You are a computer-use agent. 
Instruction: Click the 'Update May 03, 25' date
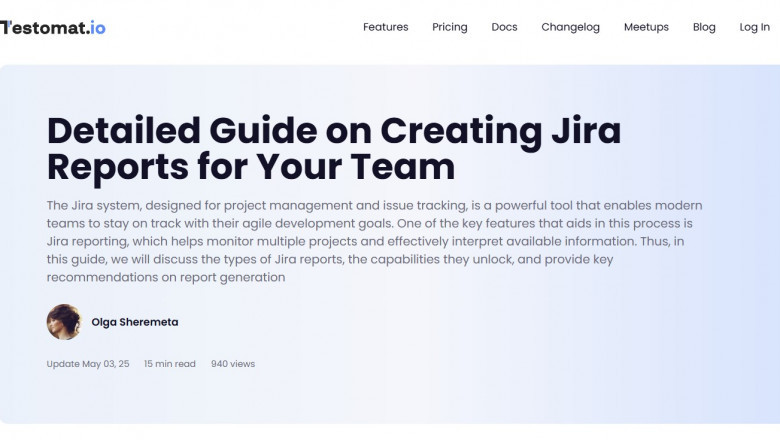pos(88,364)
